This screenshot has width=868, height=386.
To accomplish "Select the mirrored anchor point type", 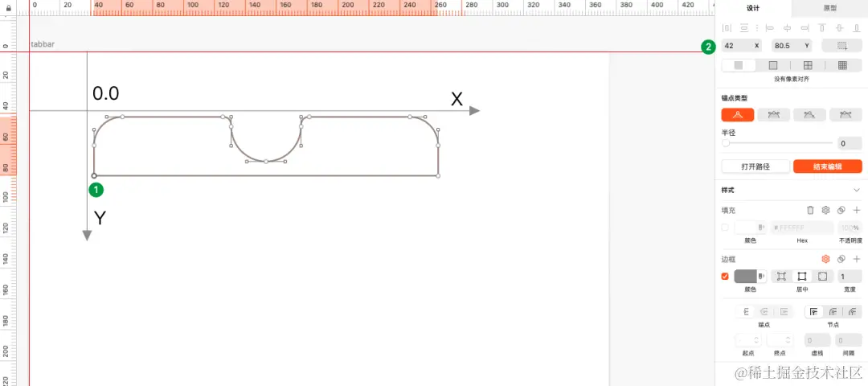I will coord(773,115).
